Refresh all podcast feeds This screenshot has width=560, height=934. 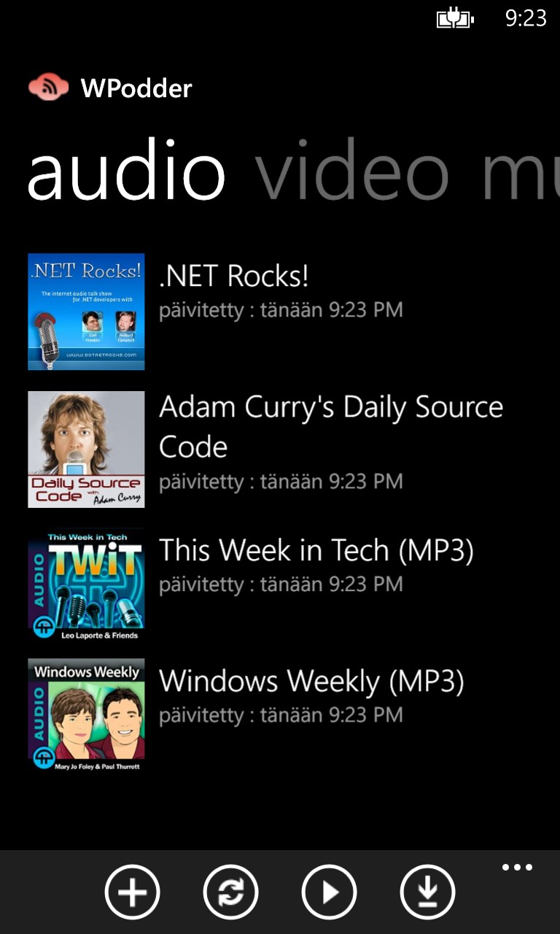click(x=230, y=892)
